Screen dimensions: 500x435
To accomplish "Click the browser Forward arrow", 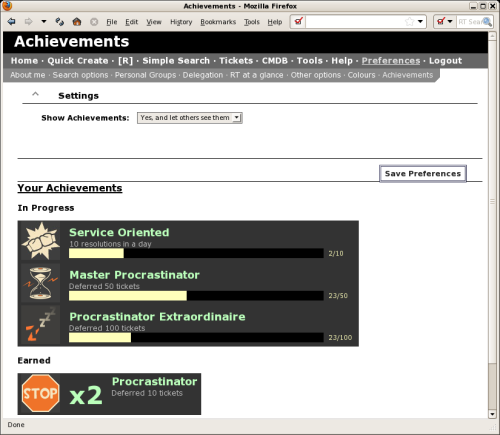I will 29,22.
